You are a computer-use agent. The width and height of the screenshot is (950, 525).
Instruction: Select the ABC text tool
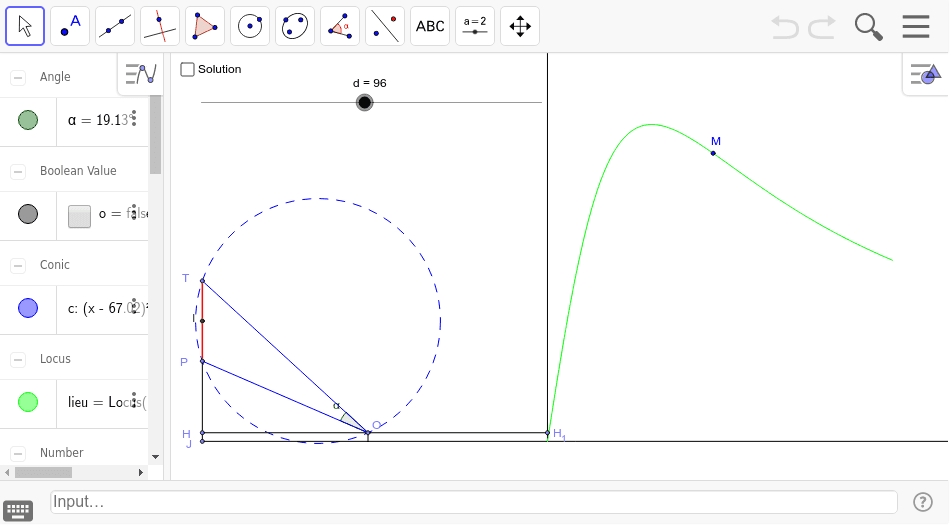coord(430,26)
